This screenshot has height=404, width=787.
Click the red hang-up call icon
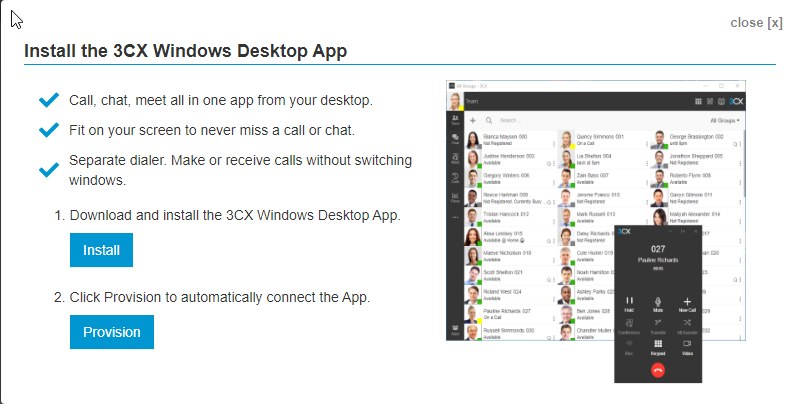click(x=658, y=370)
